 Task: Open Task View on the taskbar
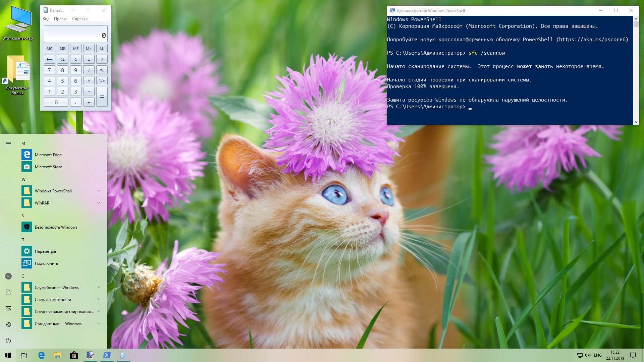coord(24,355)
